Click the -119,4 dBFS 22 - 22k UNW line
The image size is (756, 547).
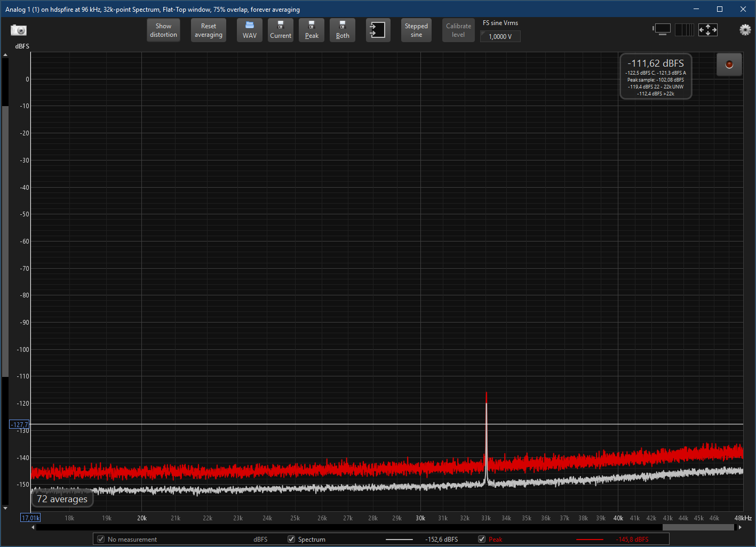coord(656,87)
